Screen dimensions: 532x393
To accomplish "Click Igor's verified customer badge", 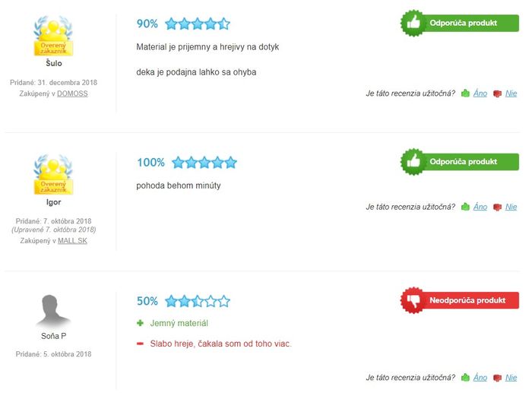I will tap(53, 174).
